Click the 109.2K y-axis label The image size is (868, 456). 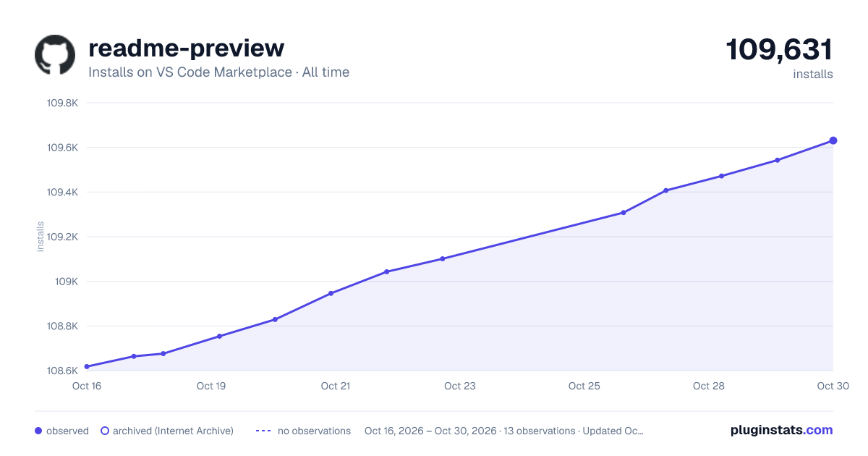click(x=62, y=237)
